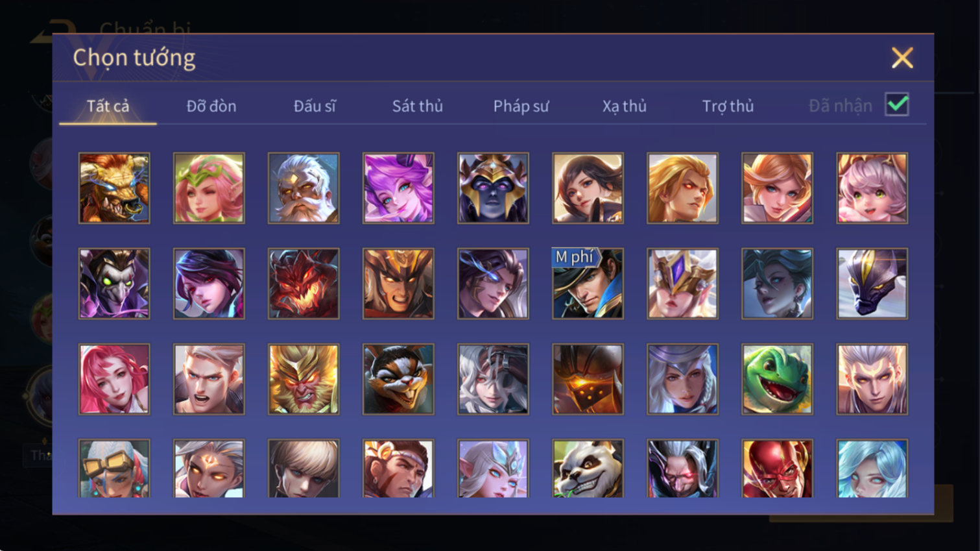Pick the pink wavy-haired lady hero
Viewport: 980px width, 551px height.
click(114, 379)
